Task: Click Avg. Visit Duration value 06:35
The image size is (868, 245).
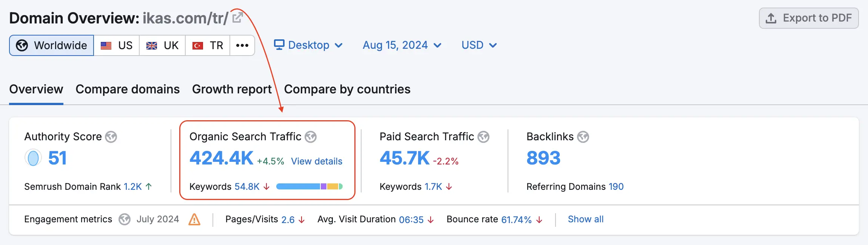Action: [x=411, y=220]
